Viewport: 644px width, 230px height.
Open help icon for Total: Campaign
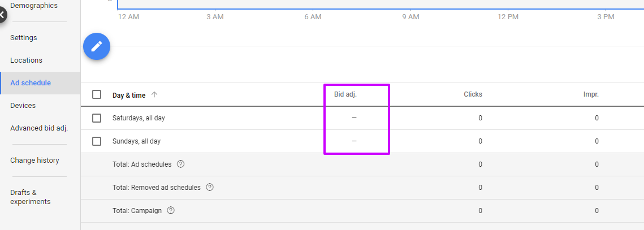[x=171, y=211]
